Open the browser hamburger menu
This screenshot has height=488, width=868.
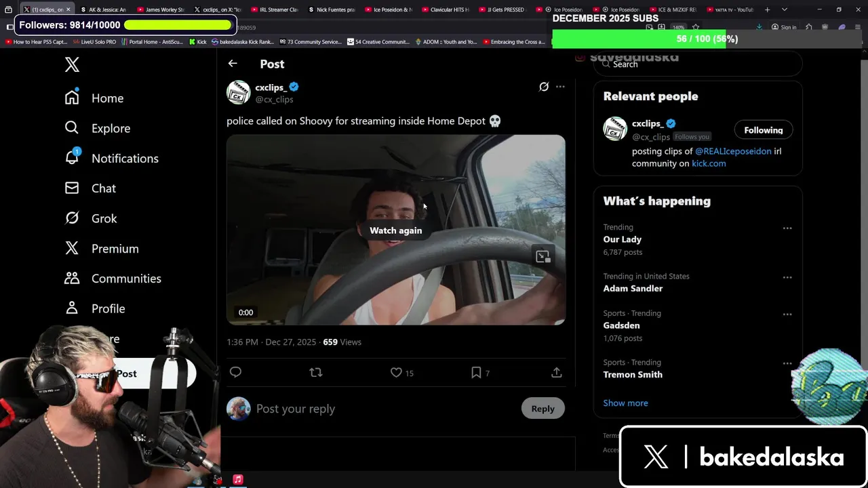858,27
